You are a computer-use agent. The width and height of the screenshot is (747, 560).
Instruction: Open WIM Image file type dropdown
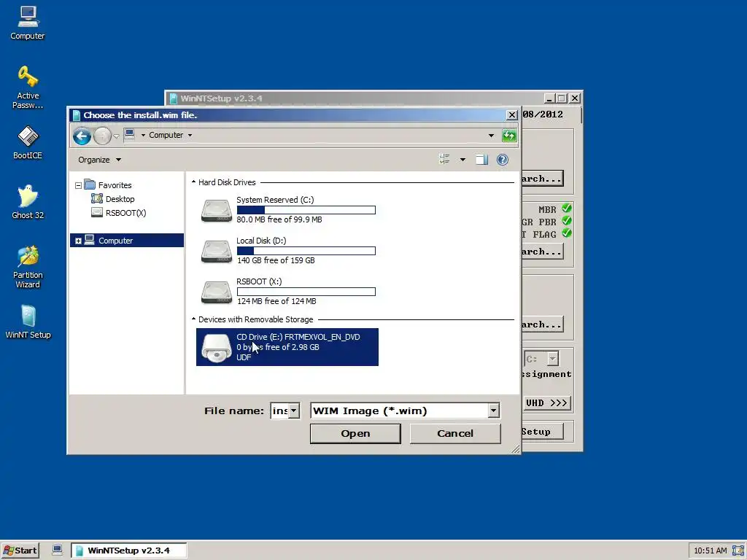494,411
